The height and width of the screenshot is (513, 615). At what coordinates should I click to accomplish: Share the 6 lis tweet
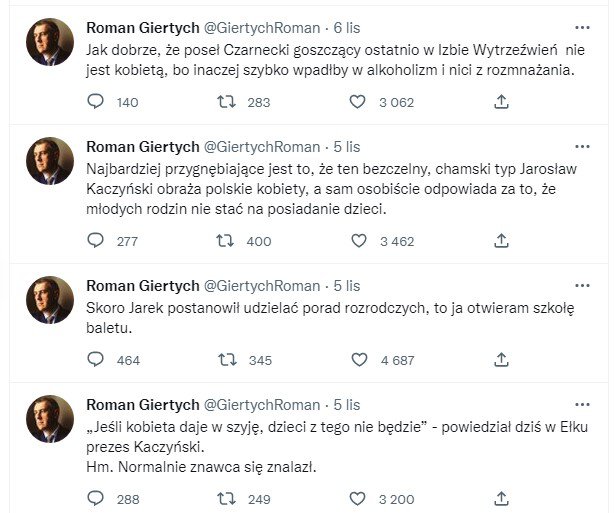[501, 102]
